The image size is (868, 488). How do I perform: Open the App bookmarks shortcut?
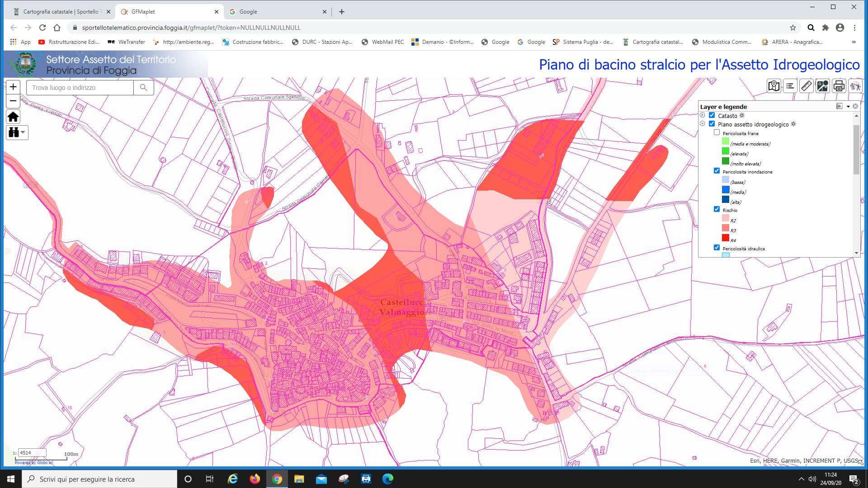pyautogui.click(x=20, y=42)
